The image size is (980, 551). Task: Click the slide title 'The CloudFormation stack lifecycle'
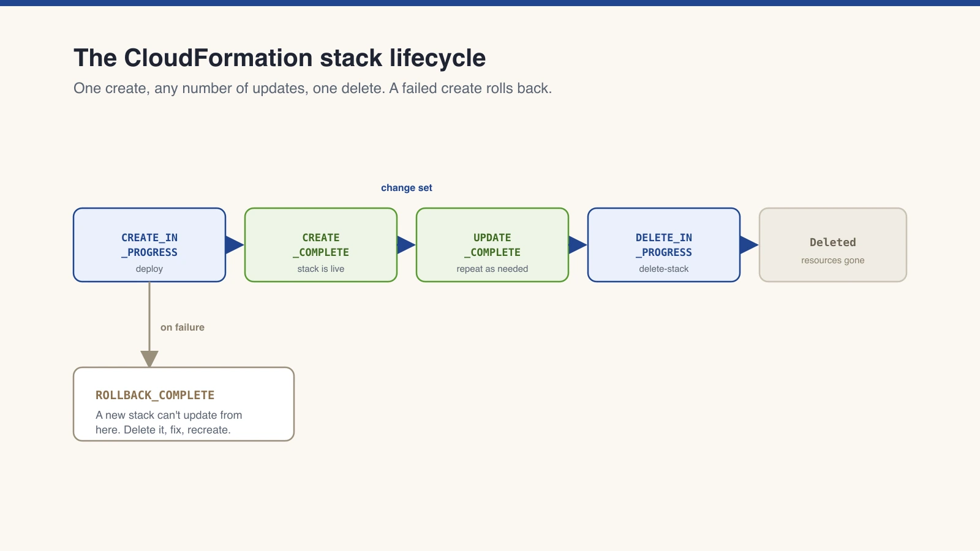click(x=280, y=58)
